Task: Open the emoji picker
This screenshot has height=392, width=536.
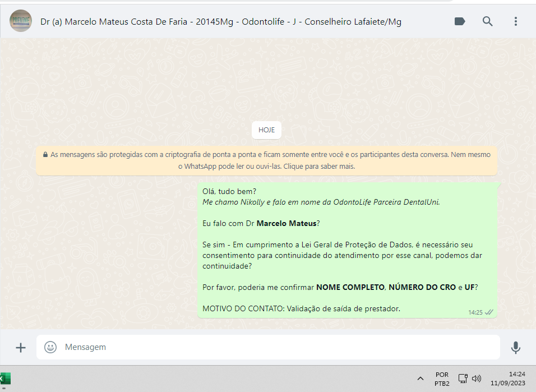Action: 50,347
